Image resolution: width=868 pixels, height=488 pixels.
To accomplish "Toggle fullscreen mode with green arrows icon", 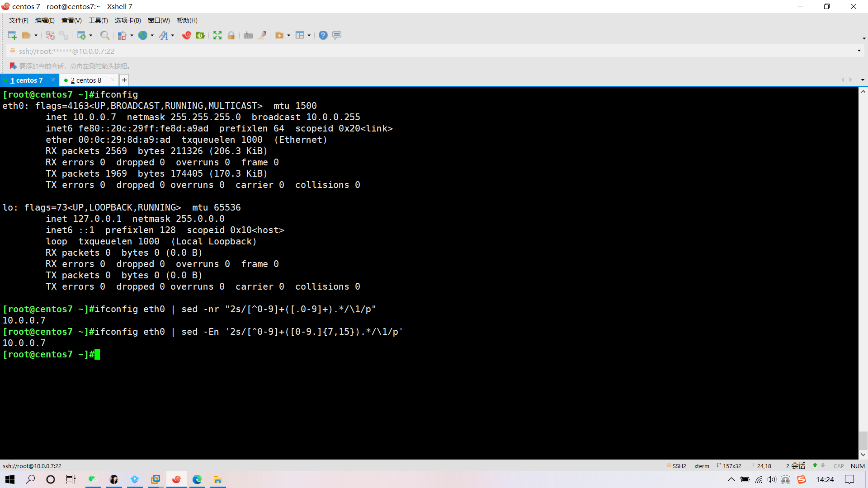I will pyautogui.click(x=217, y=35).
